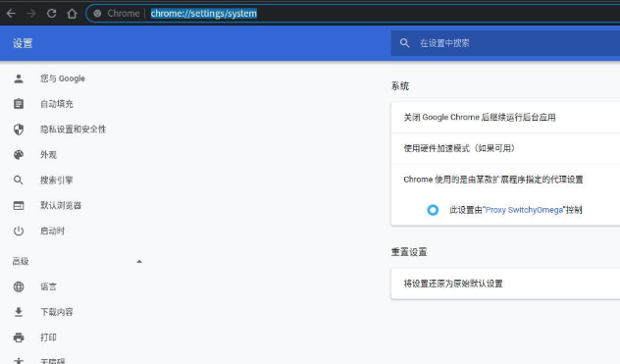Click the blue circle extension icon
620x364 pixels.
tap(433, 210)
